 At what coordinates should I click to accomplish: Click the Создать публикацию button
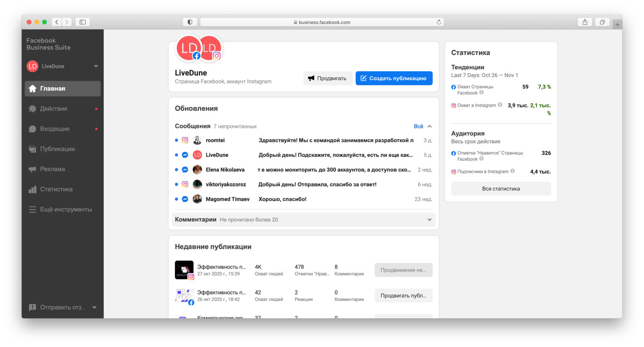coord(394,78)
